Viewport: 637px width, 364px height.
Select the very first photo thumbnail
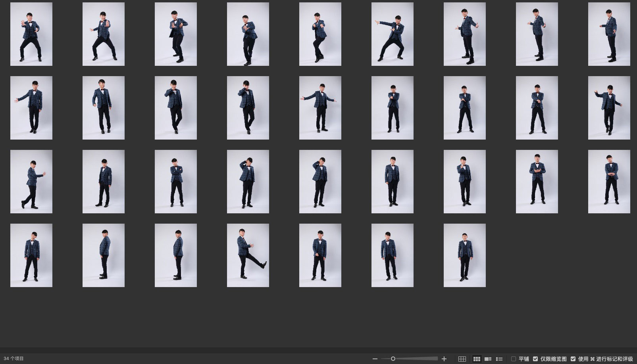coord(31,34)
